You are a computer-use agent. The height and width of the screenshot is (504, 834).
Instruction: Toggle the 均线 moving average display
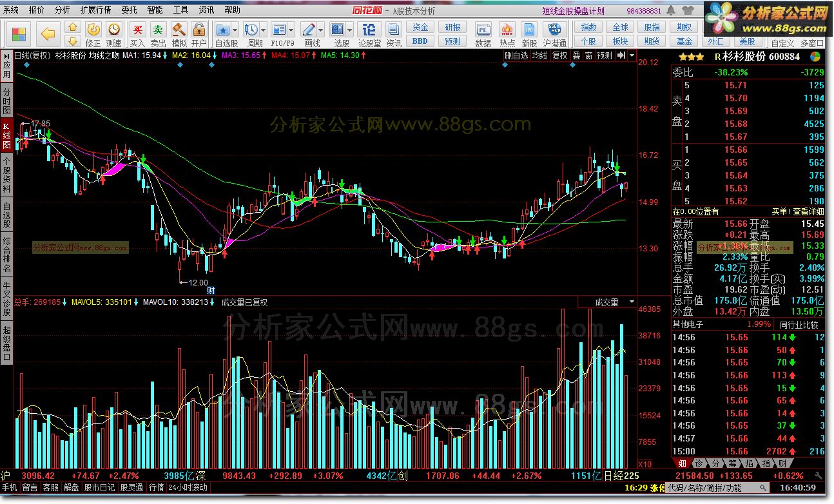coord(540,56)
